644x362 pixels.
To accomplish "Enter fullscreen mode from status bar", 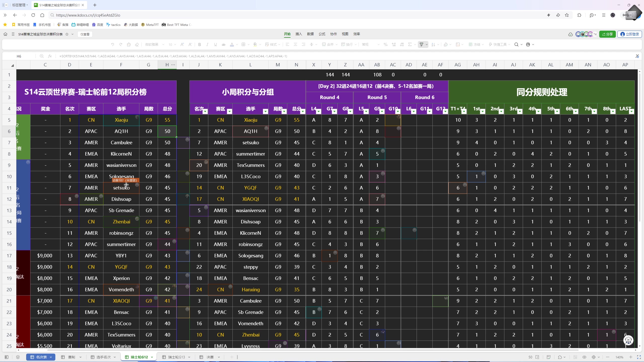I will click(x=639, y=357).
